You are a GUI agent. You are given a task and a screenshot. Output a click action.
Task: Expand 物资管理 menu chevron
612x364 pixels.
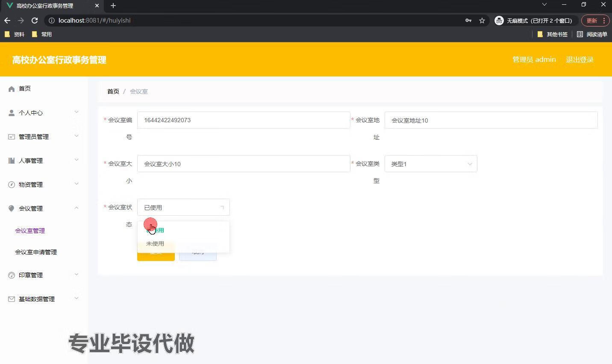point(76,184)
